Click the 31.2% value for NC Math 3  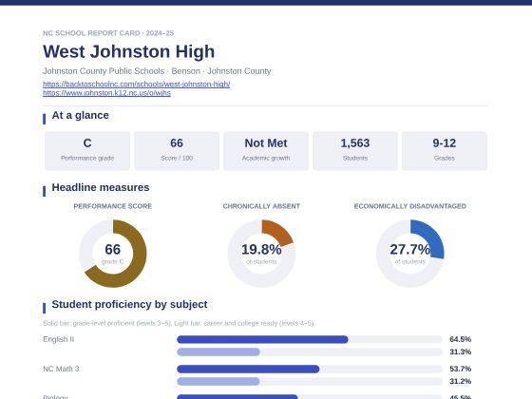click(x=461, y=381)
